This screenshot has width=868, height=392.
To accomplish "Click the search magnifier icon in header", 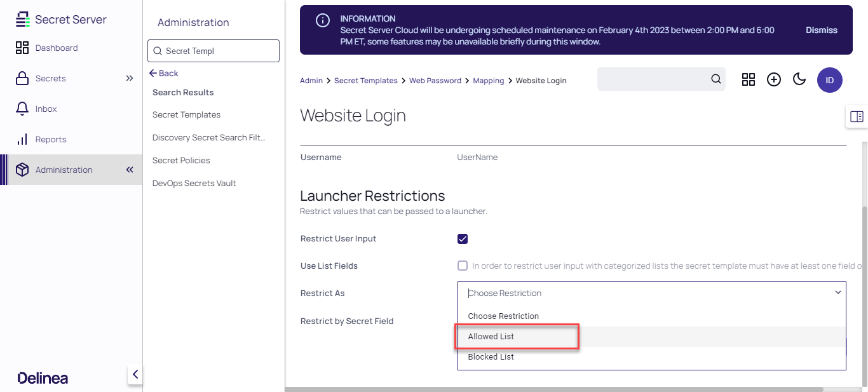I will click(715, 79).
